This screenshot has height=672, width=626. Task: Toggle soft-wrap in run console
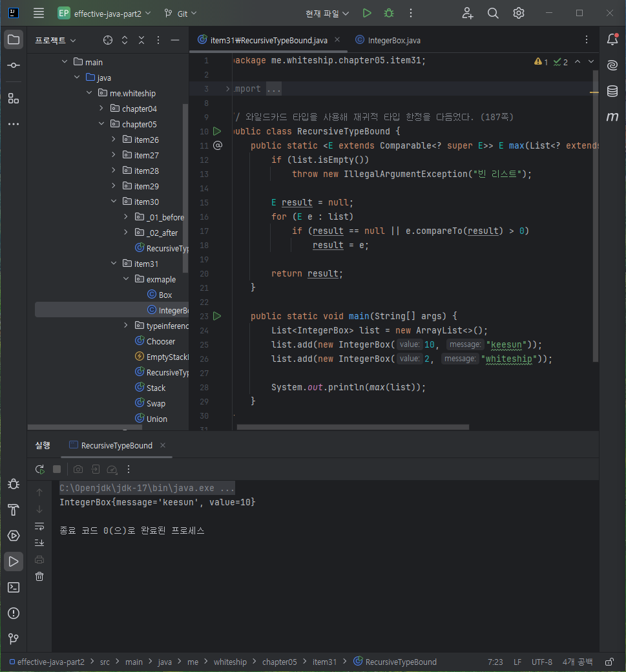(x=39, y=526)
